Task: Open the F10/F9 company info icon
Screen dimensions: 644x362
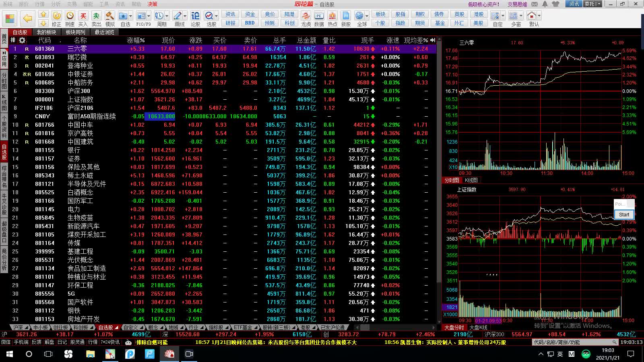Action: tap(141, 16)
